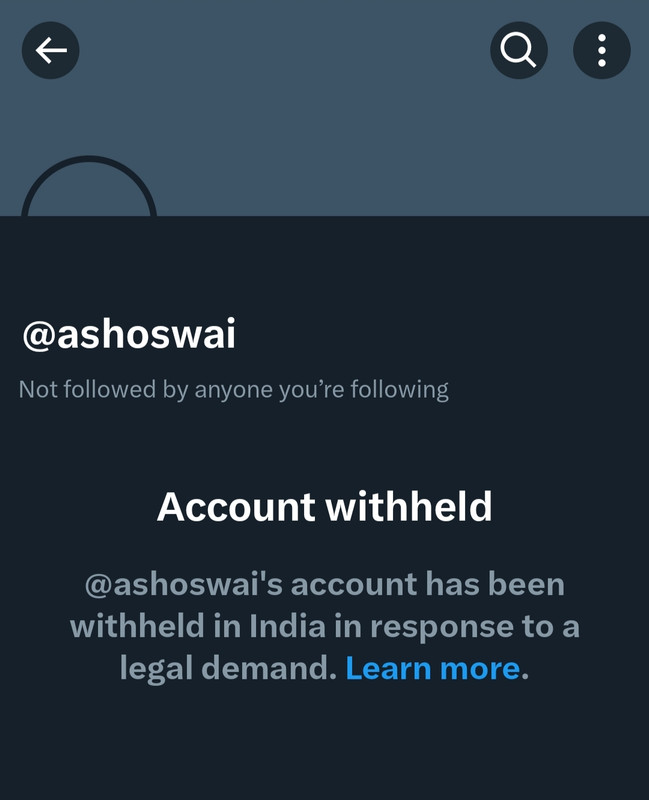The image size is (649, 800).
Task: Tap @ashoswai's mention in the withheld notice
Action: point(184,585)
